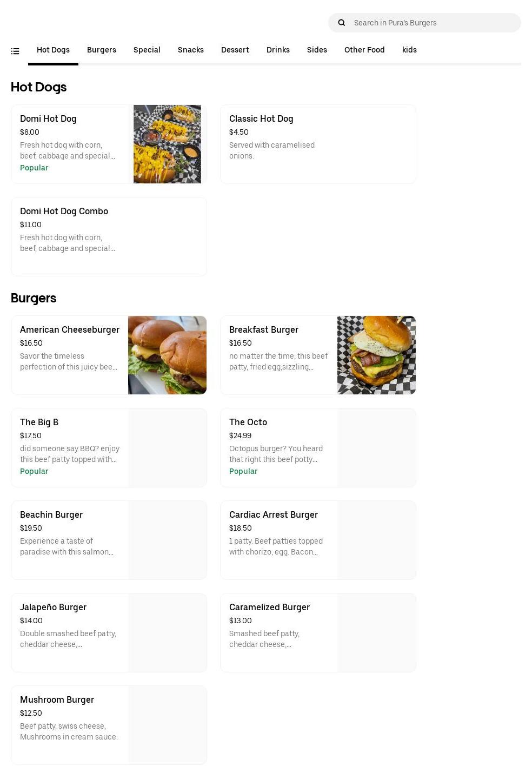
Task: Go to the Drinks tab
Action: click(x=278, y=50)
